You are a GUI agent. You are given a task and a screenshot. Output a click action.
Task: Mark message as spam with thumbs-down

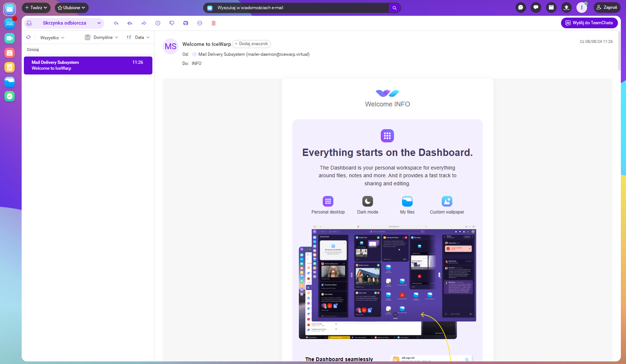(x=172, y=23)
